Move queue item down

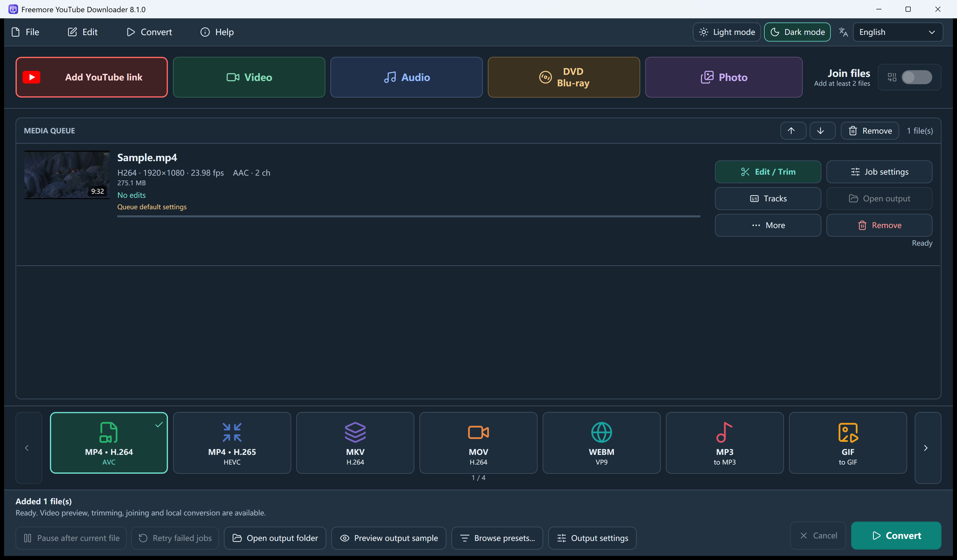(822, 131)
